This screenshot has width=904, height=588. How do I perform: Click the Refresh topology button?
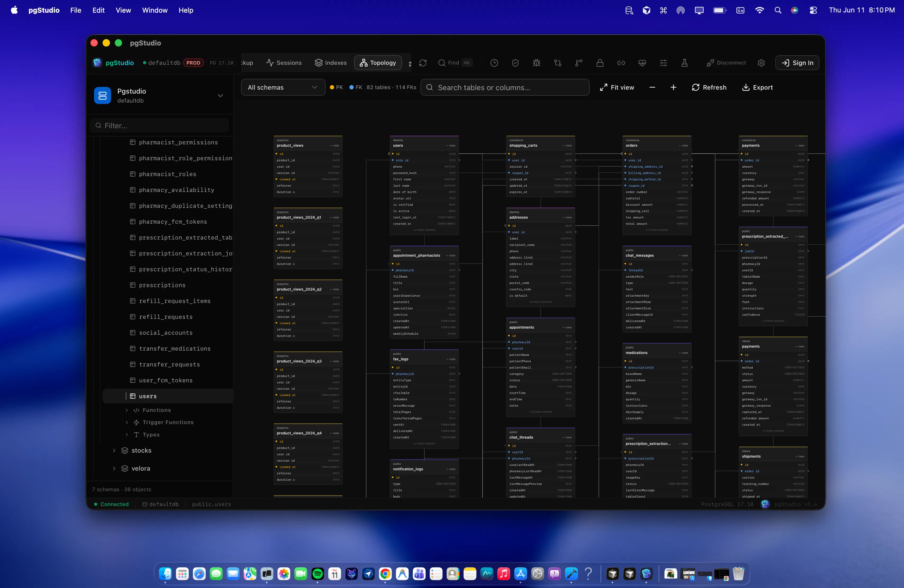[x=709, y=87]
